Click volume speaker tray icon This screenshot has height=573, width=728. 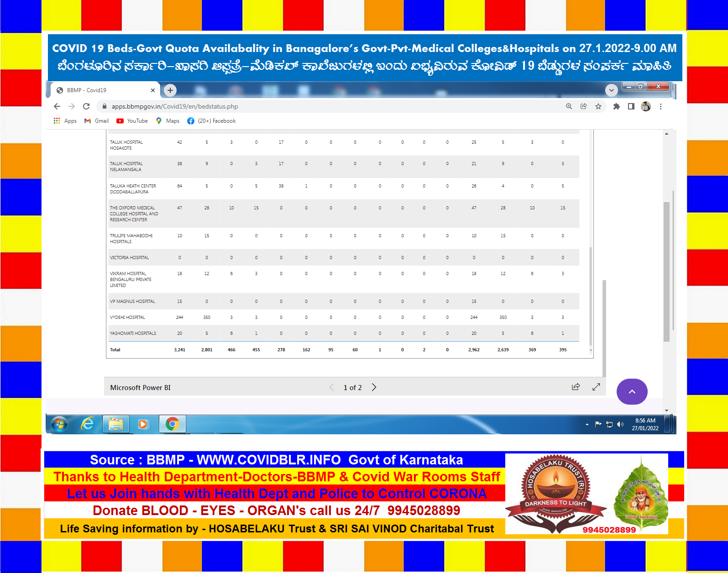pos(620,424)
